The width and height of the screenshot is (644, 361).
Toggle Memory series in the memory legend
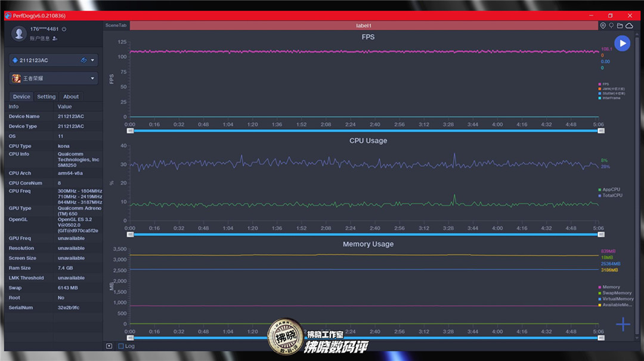click(609, 287)
